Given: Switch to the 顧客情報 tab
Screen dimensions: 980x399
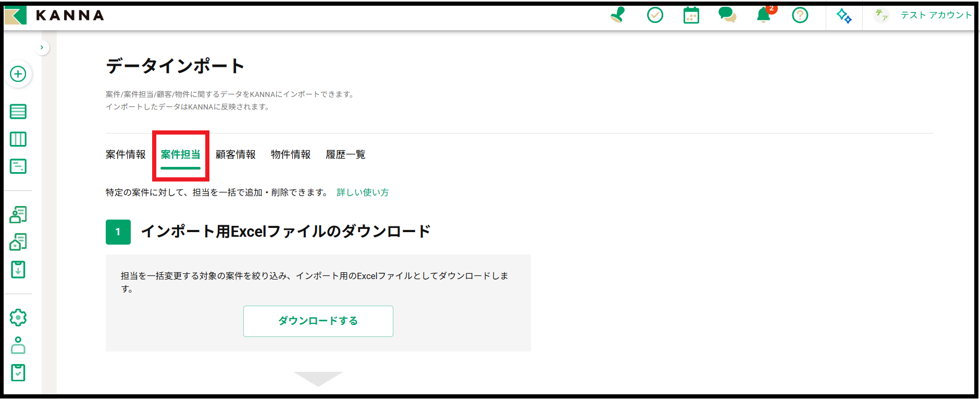Looking at the screenshot, I should pyautogui.click(x=235, y=154).
